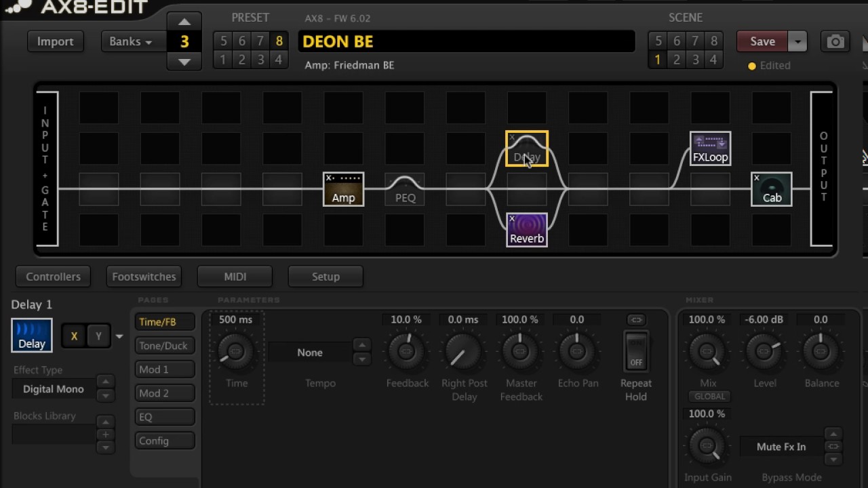Click the Right Post Delay knob
Viewport: 868px width, 488px height.
[464, 351]
